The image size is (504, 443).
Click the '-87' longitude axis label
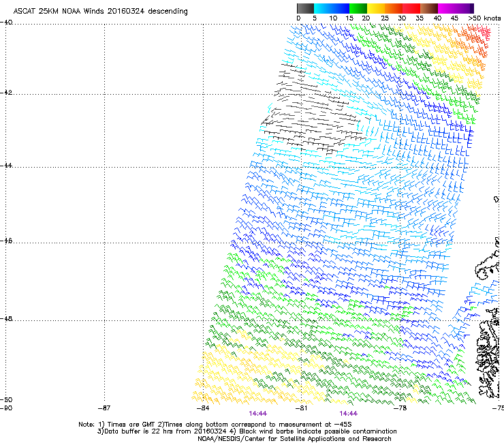(x=104, y=408)
